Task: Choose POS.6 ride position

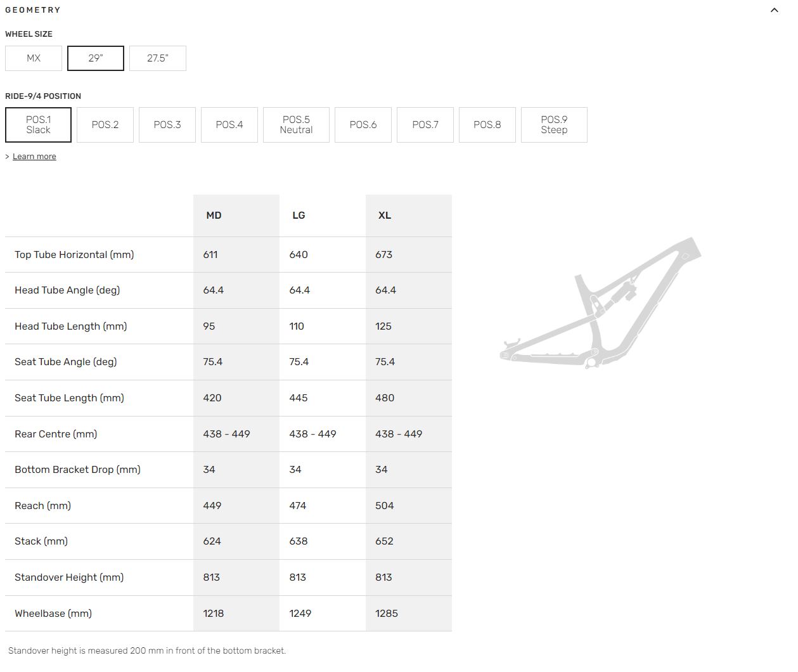Action: (x=363, y=125)
